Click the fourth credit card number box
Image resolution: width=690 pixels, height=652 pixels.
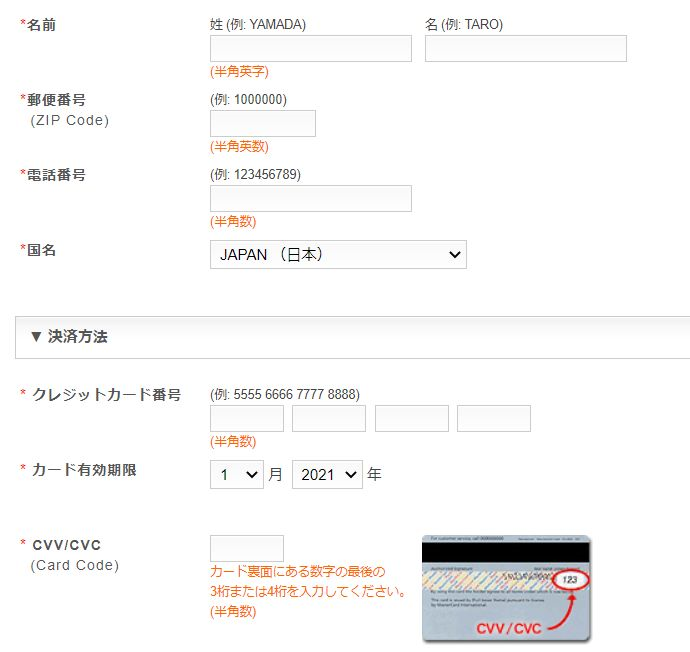(493, 419)
